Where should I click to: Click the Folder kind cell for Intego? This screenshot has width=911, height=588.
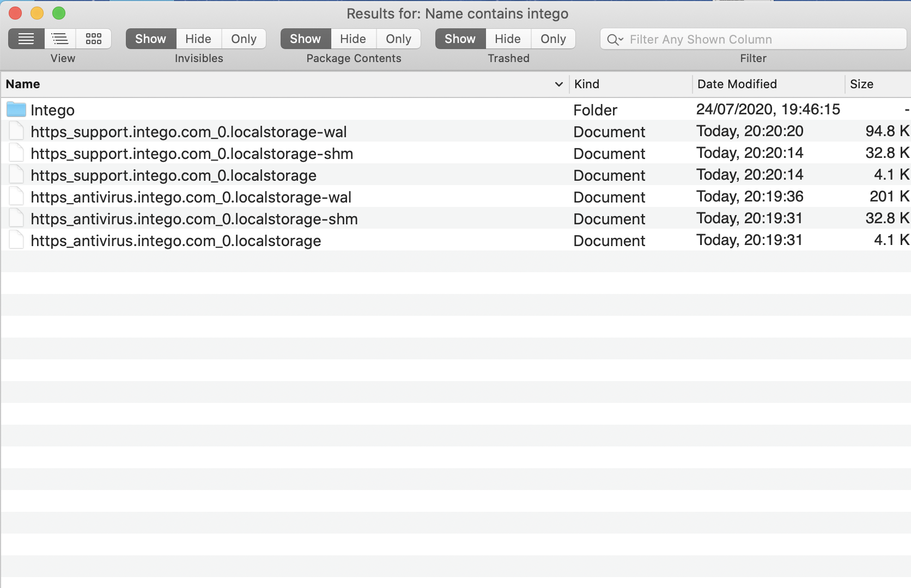pos(595,110)
